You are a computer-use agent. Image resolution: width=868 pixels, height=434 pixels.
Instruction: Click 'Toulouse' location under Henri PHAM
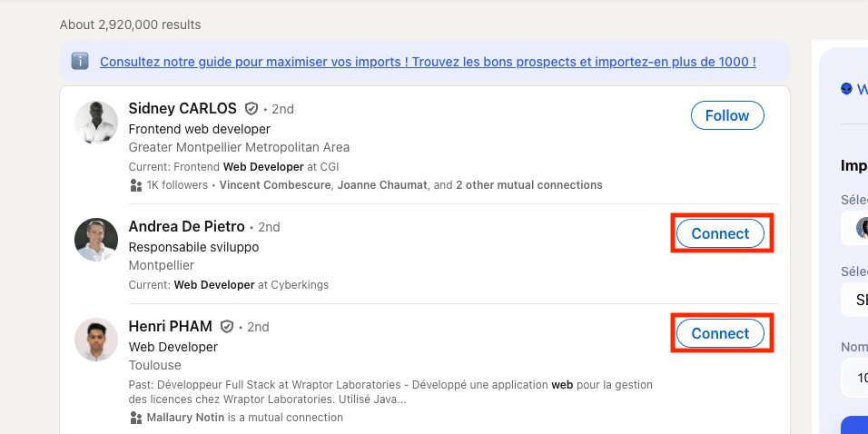pos(155,365)
